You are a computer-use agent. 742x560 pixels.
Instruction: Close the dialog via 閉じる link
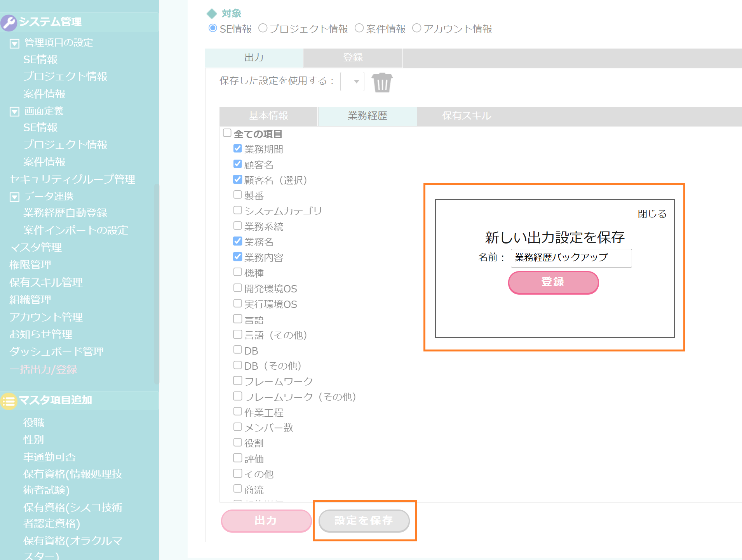coord(651,214)
